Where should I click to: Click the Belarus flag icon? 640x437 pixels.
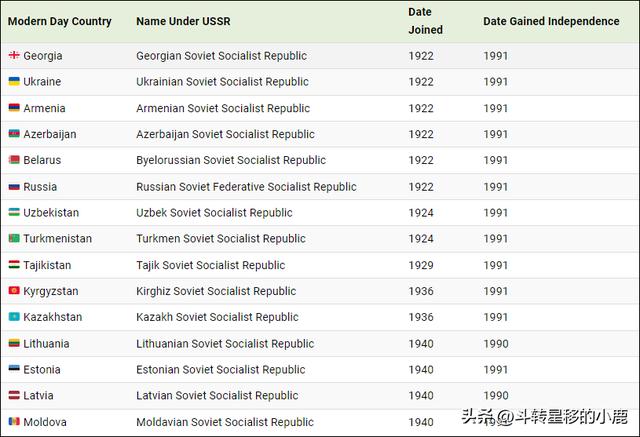point(14,160)
